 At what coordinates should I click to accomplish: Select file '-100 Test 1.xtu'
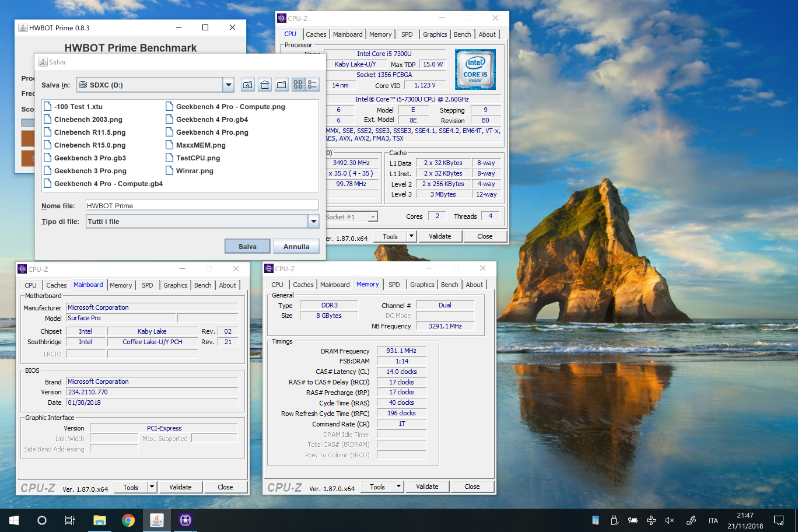[73, 107]
